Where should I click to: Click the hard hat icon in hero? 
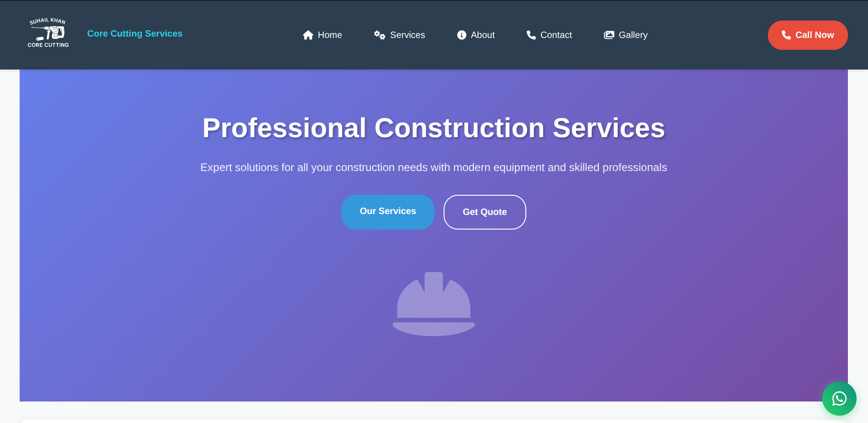(434, 304)
